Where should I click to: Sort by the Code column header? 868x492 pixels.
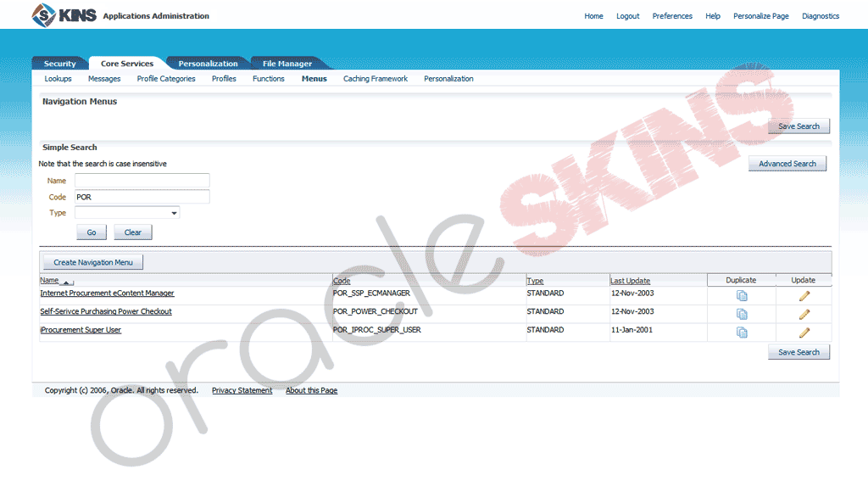tap(342, 281)
